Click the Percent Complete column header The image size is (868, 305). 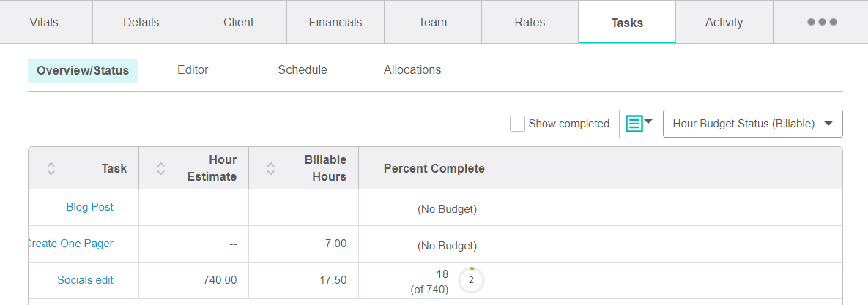(x=434, y=168)
